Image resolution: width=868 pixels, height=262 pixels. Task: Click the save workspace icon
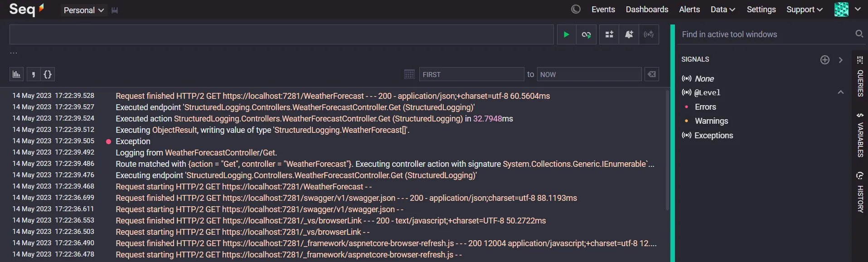tap(115, 10)
